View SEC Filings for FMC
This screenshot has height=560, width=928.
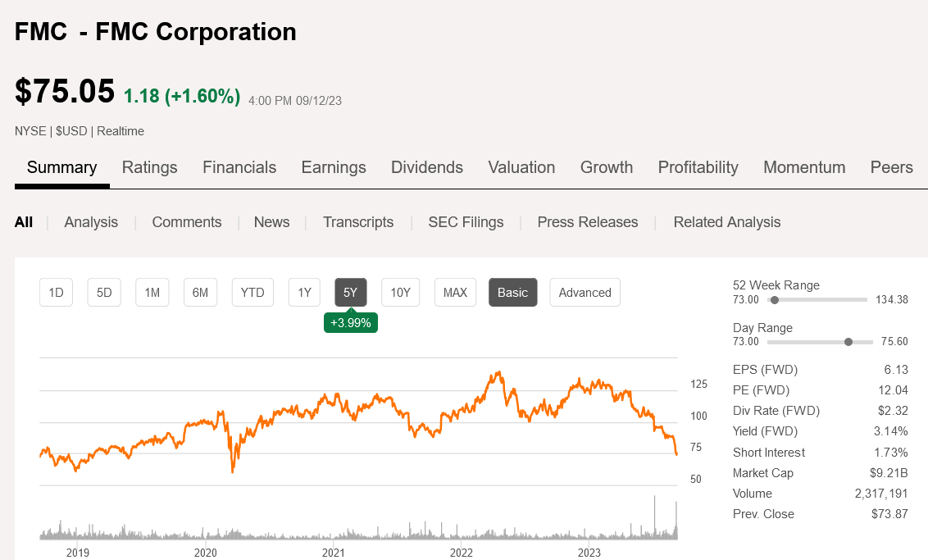point(466,221)
